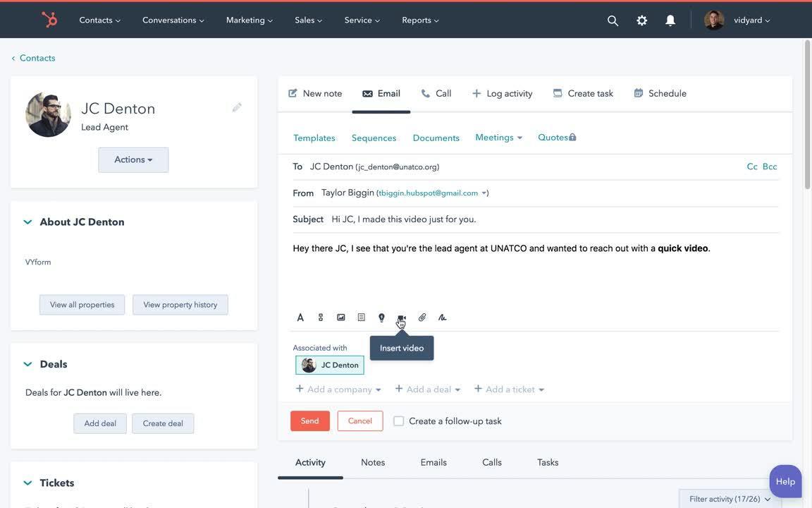Image resolution: width=812 pixels, height=508 pixels.
Task: Click the signature icon in the email toolbar
Action: [x=442, y=317]
